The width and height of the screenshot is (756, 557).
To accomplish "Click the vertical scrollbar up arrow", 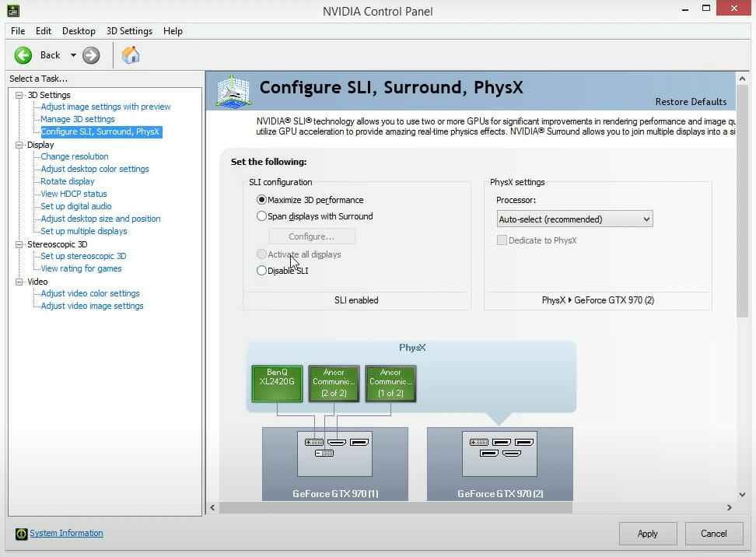I will pos(743,79).
